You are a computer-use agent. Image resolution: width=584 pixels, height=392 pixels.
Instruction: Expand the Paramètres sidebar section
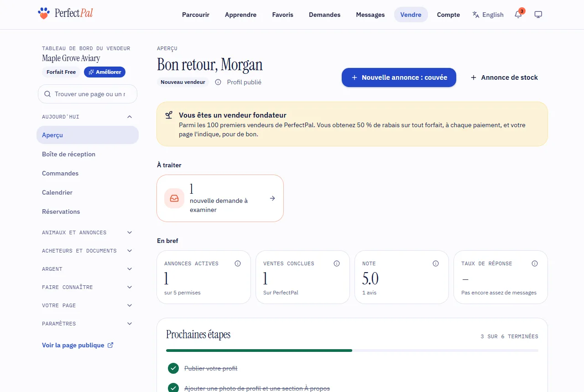tap(88, 324)
